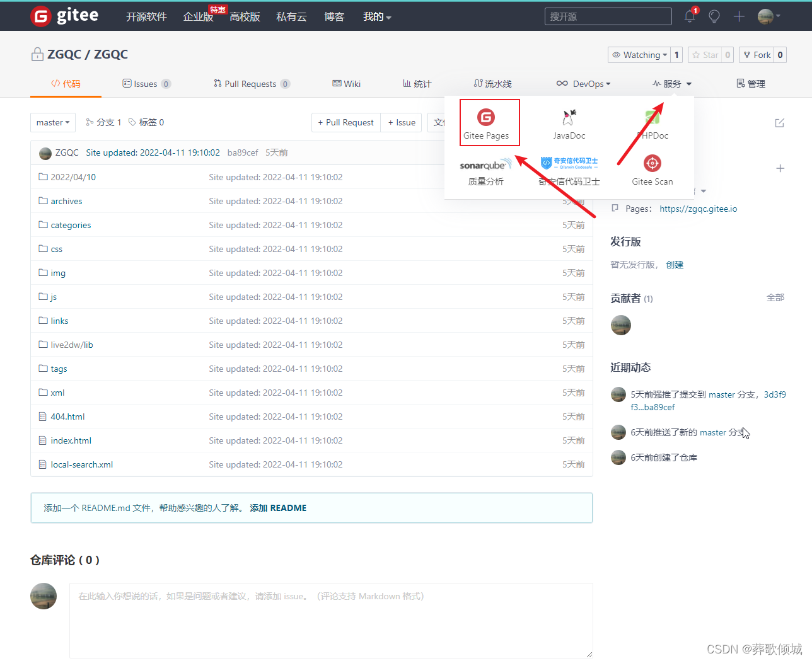This screenshot has width=812, height=661.
Task: Switch to the 流水线 tab
Action: (x=492, y=84)
